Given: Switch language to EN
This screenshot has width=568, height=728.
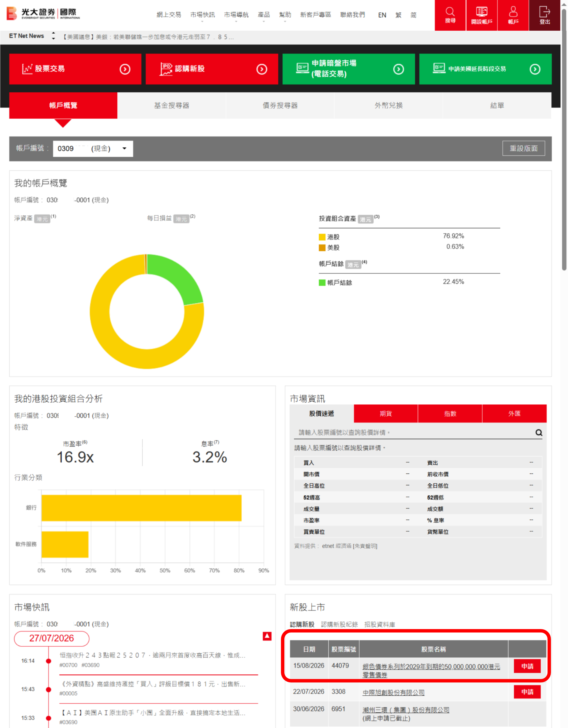Looking at the screenshot, I should pyautogui.click(x=382, y=15).
